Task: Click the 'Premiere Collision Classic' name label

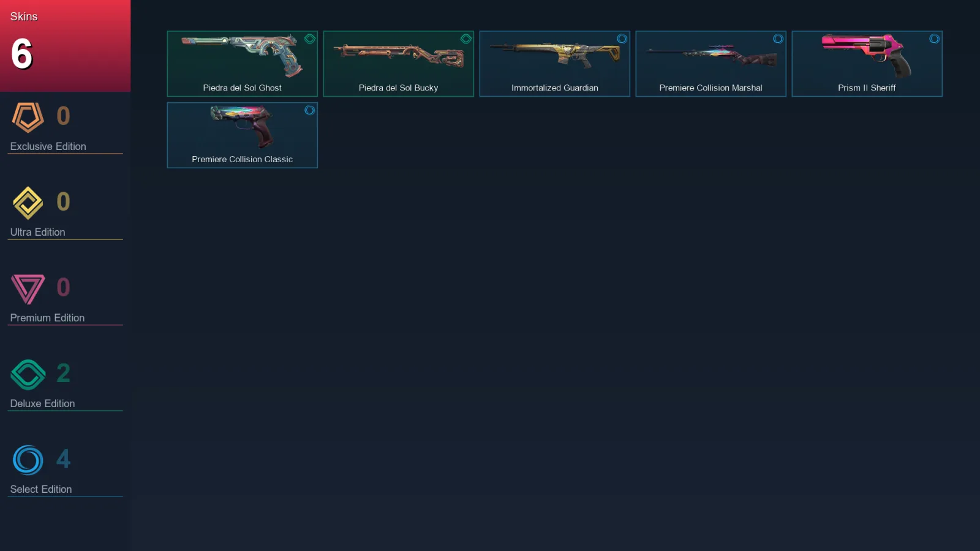Action: [243, 159]
